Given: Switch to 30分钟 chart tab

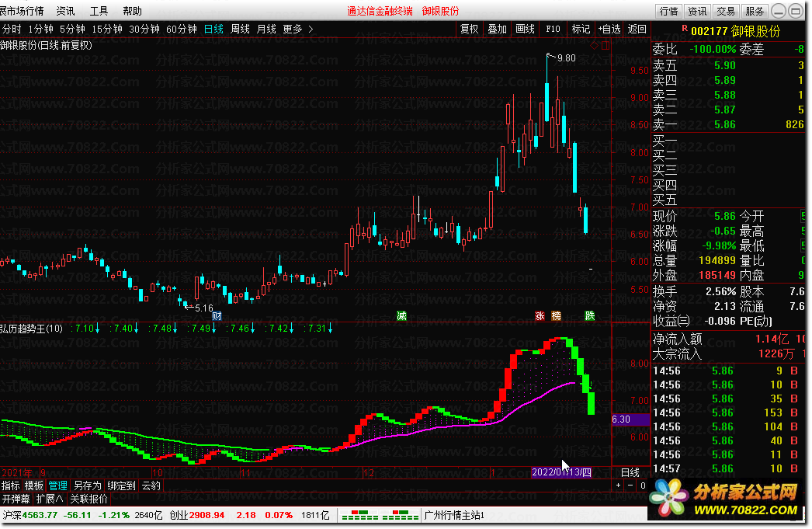Looking at the screenshot, I should click(144, 29).
